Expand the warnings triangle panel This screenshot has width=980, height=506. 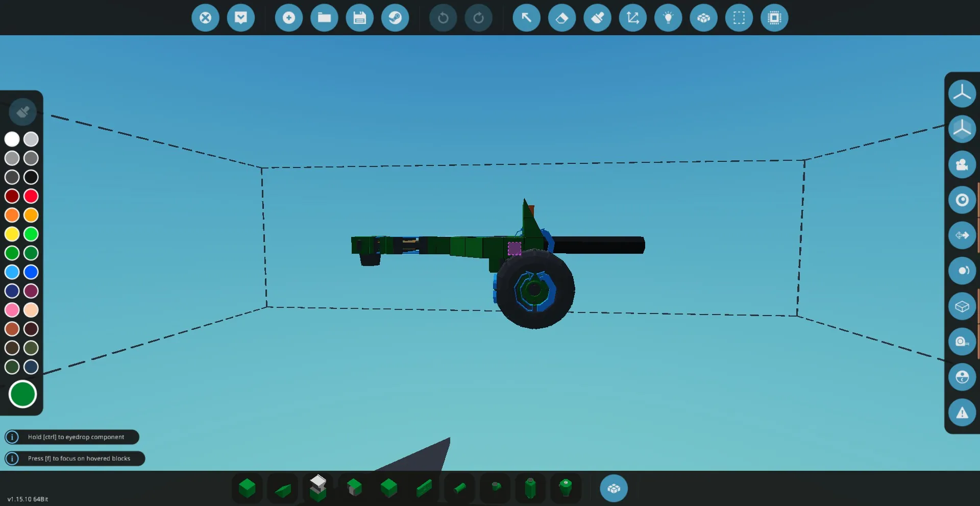pyautogui.click(x=962, y=413)
